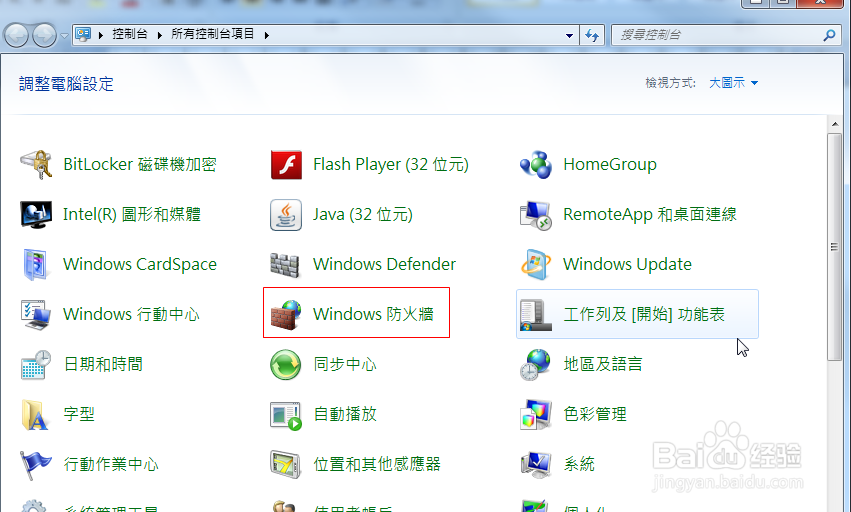Go back with the Back button
The width and height of the screenshot is (851, 512).
tap(16, 36)
